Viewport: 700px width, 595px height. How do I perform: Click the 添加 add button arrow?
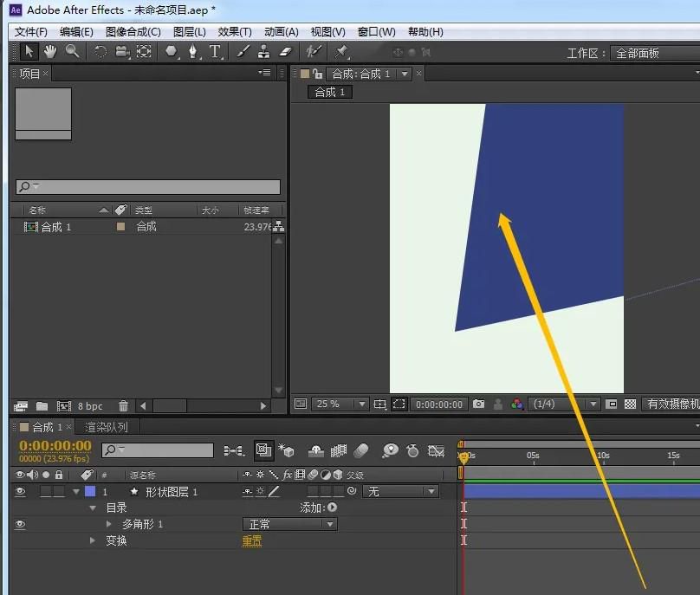tap(332, 508)
